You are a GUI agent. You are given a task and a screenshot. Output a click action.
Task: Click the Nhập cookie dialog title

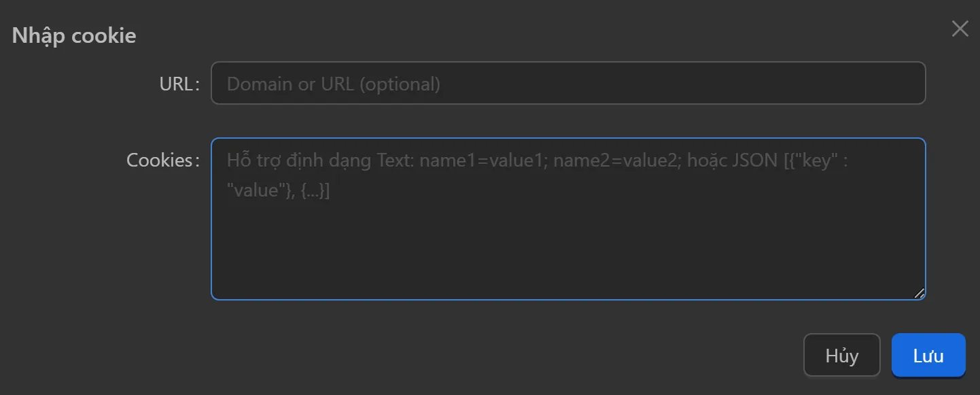tap(73, 35)
